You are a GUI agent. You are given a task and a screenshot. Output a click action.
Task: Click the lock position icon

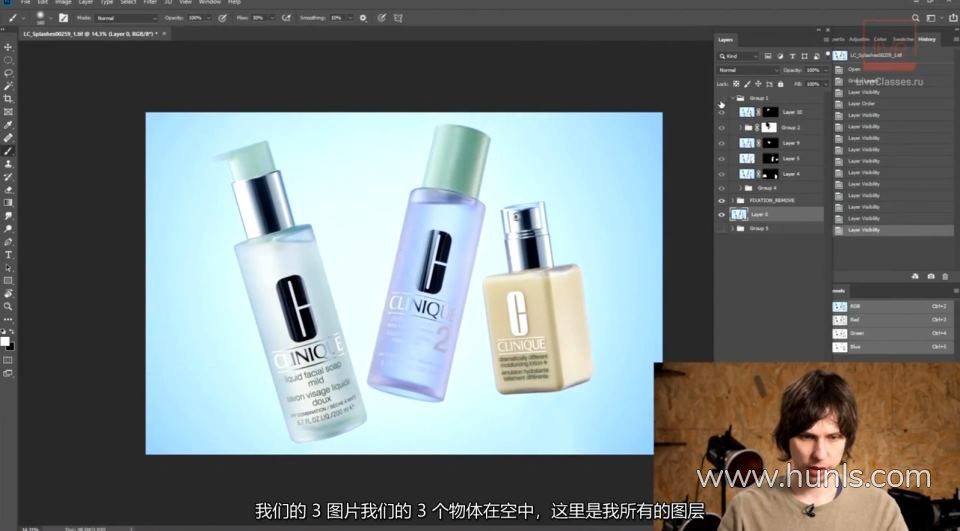click(x=758, y=84)
